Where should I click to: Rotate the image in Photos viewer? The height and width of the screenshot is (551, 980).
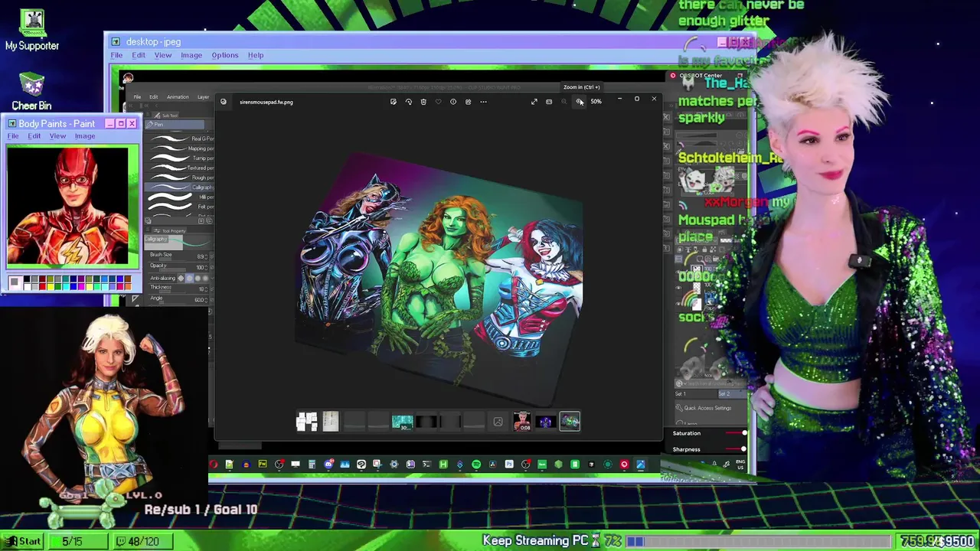[x=409, y=102]
